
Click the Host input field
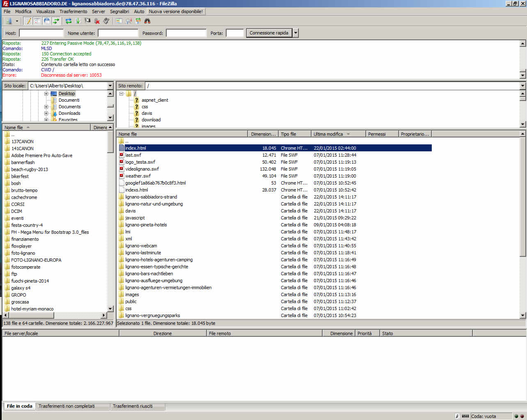pyautogui.click(x=41, y=33)
